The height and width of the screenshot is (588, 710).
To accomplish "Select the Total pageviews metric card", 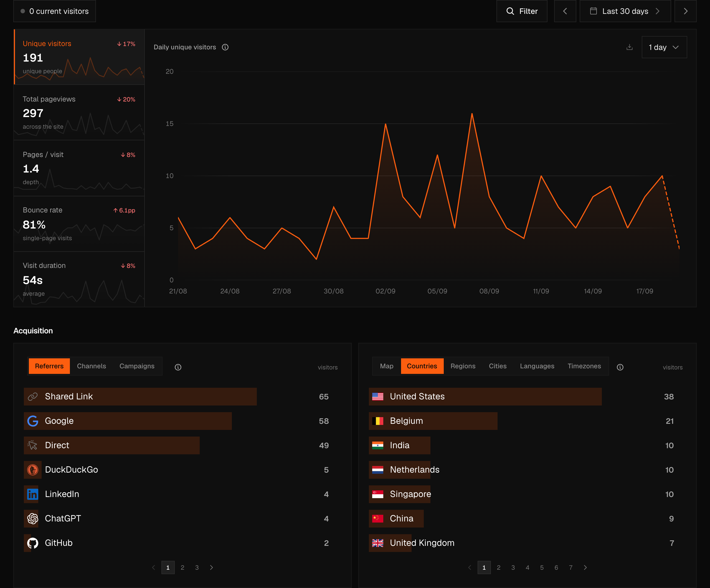I will click(79, 113).
